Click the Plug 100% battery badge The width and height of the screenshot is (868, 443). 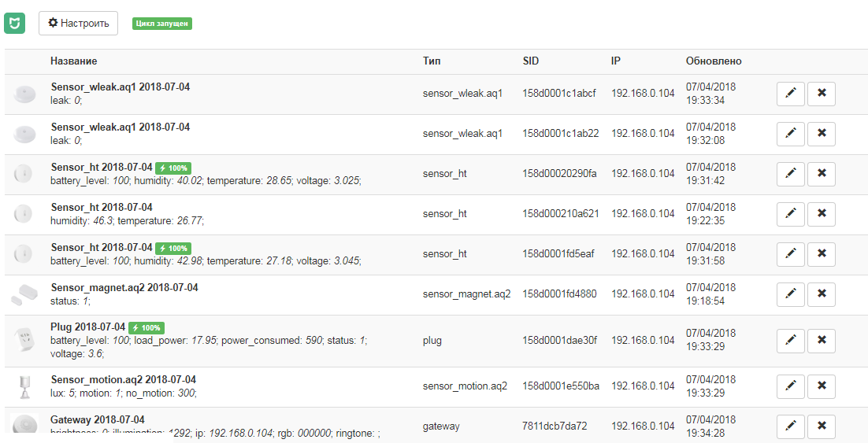[147, 327]
